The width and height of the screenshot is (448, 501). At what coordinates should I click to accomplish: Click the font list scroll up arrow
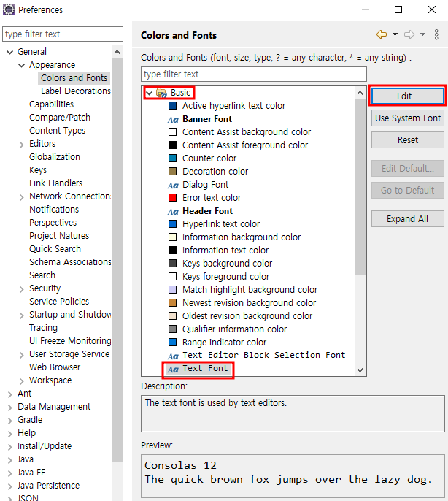[x=360, y=93]
